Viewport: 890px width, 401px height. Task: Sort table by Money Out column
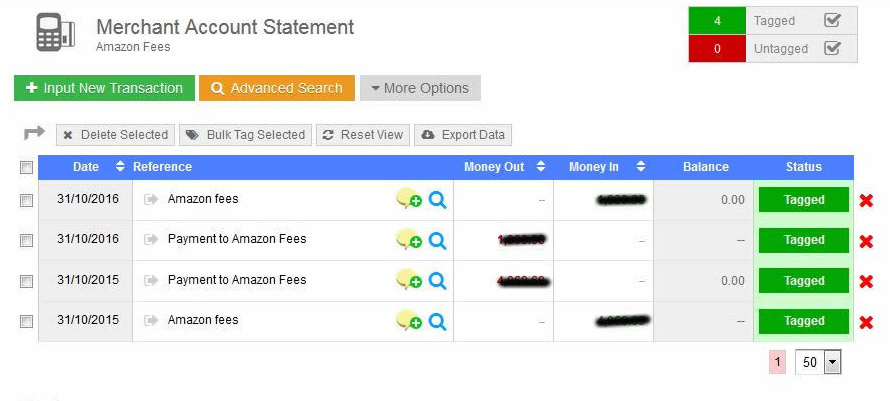[541, 166]
